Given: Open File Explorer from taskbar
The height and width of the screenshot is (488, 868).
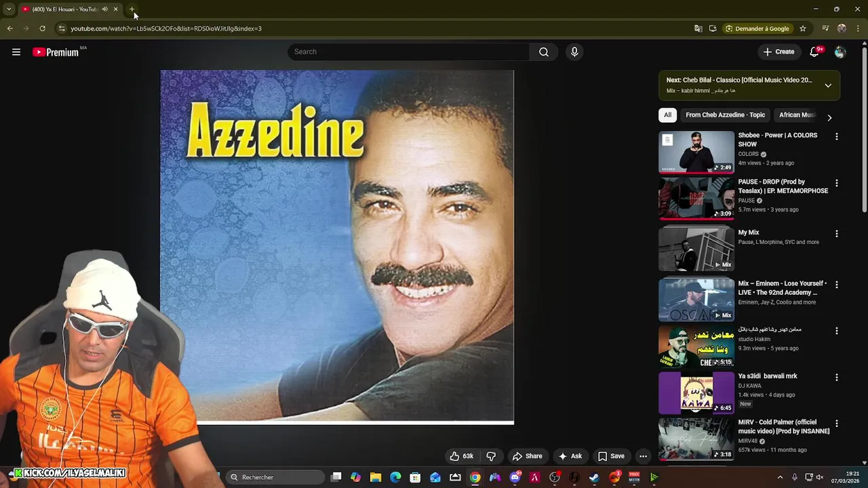Looking at the screenshot, I should [376, 477].
